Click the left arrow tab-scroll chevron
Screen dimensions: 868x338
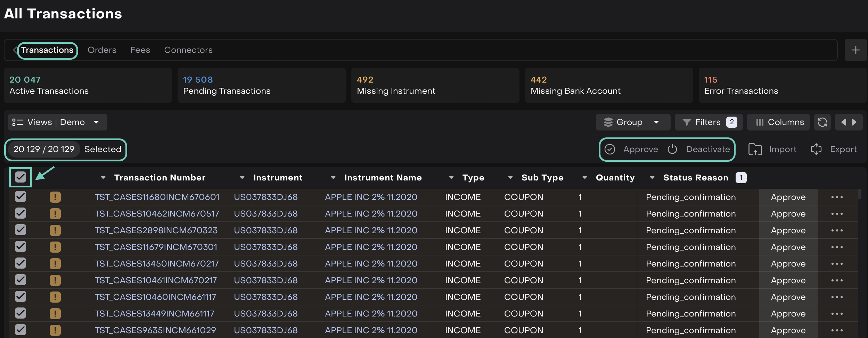pyautogui.click(x=15, y=50)
